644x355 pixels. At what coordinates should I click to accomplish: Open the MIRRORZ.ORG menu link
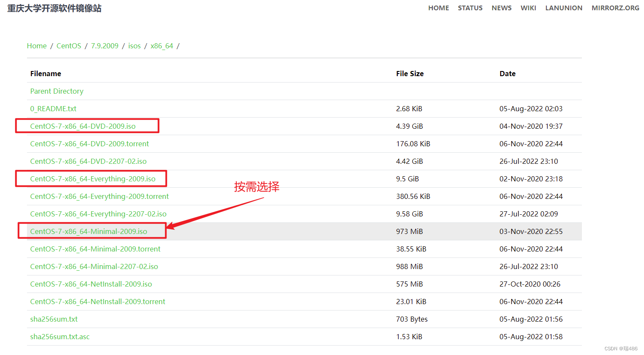click(615, 8)
